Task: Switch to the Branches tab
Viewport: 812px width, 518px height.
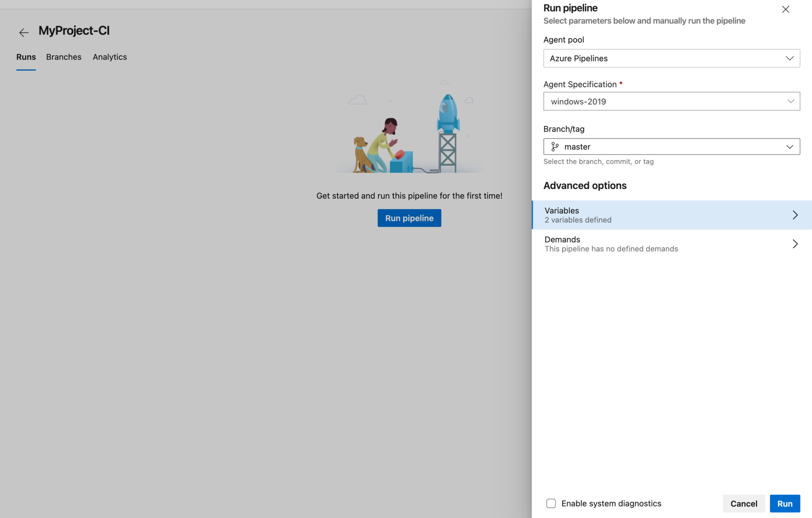Action: click(x=63, y=57)
